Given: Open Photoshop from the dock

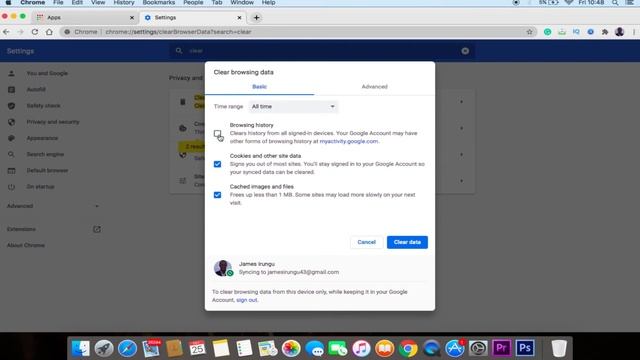Looking at the screenshot, I should [525, 348].
